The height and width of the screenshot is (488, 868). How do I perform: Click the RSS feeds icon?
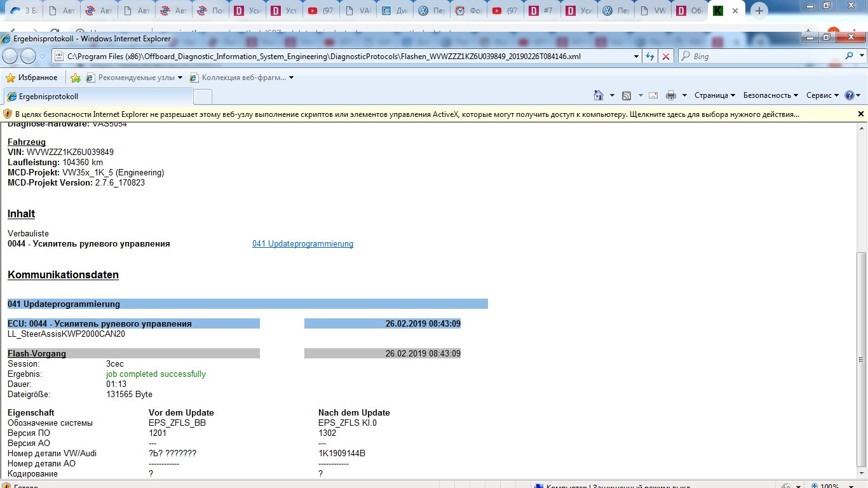tap(627, 95)
